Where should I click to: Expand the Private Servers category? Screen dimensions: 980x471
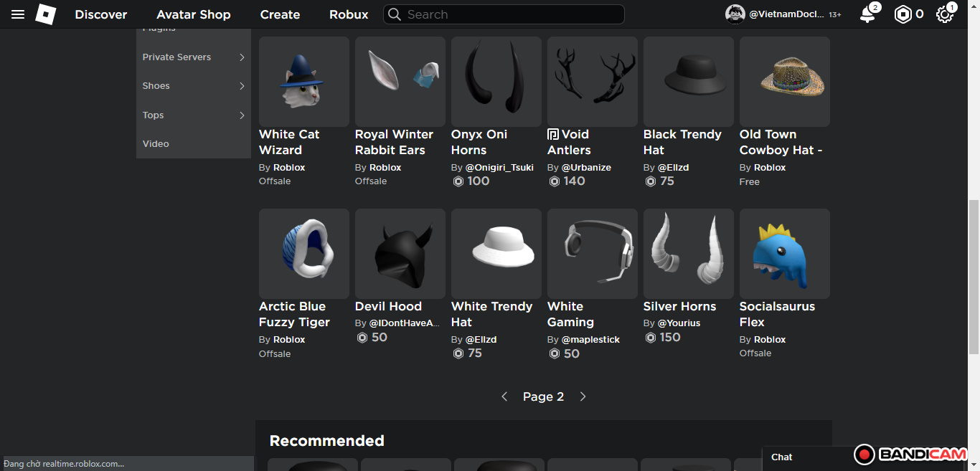point(242,57)
